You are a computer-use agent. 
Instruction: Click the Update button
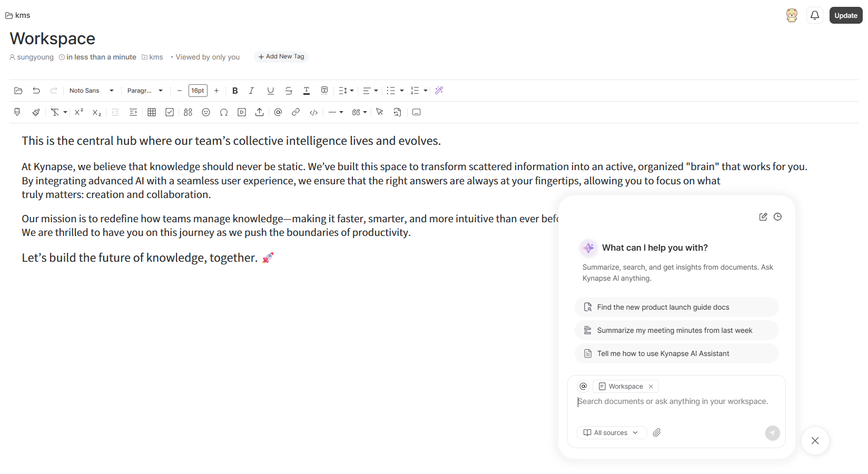846,15
